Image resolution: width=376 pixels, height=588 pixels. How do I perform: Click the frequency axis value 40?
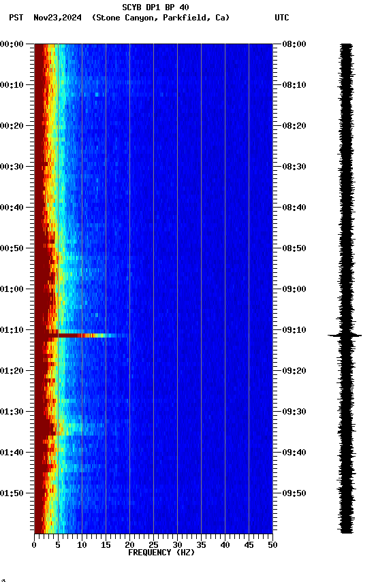click(225, 546)
